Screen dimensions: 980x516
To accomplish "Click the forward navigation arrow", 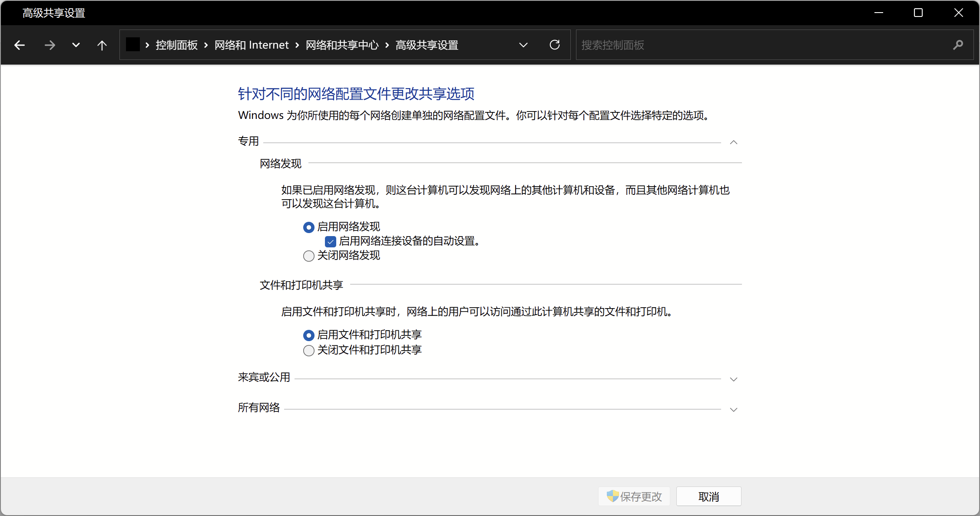I will coord(50,45).
